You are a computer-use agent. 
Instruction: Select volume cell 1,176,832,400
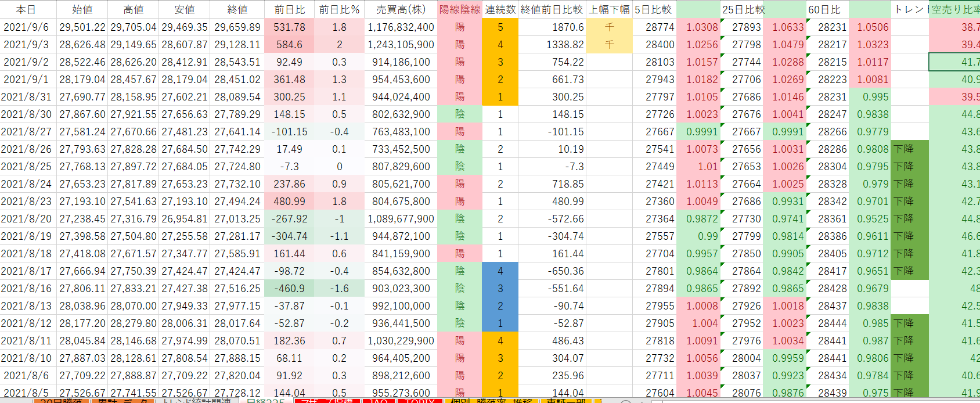pyautogui.click(x=401, y=27)
